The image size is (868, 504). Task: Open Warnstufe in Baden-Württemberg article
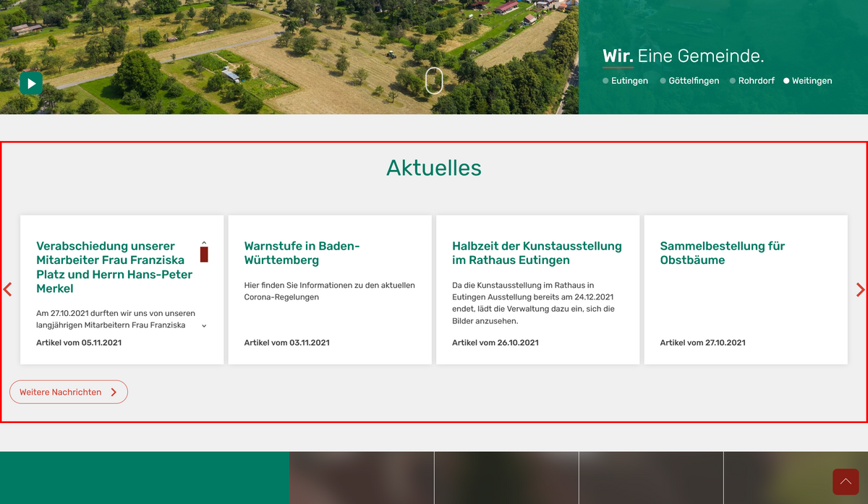302,253
